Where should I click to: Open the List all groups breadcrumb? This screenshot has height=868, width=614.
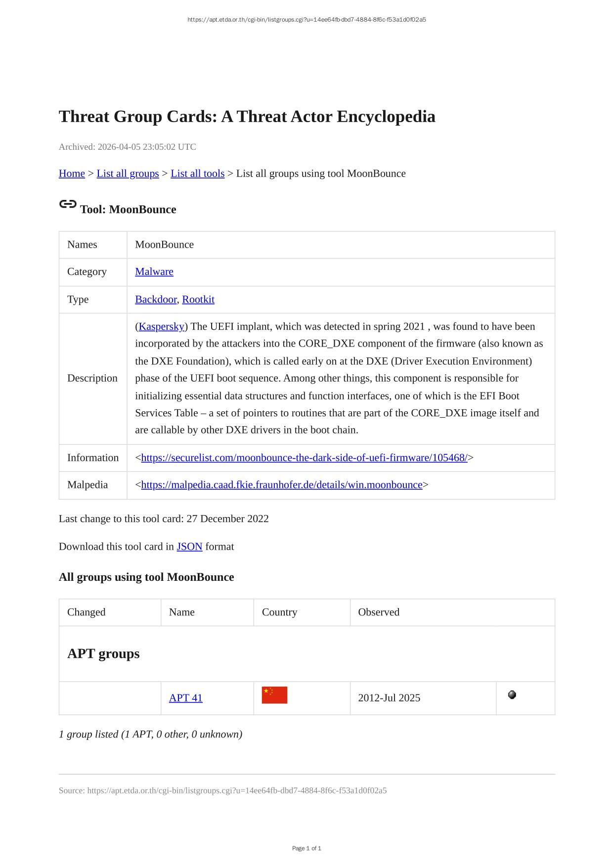tap(128, 174)
